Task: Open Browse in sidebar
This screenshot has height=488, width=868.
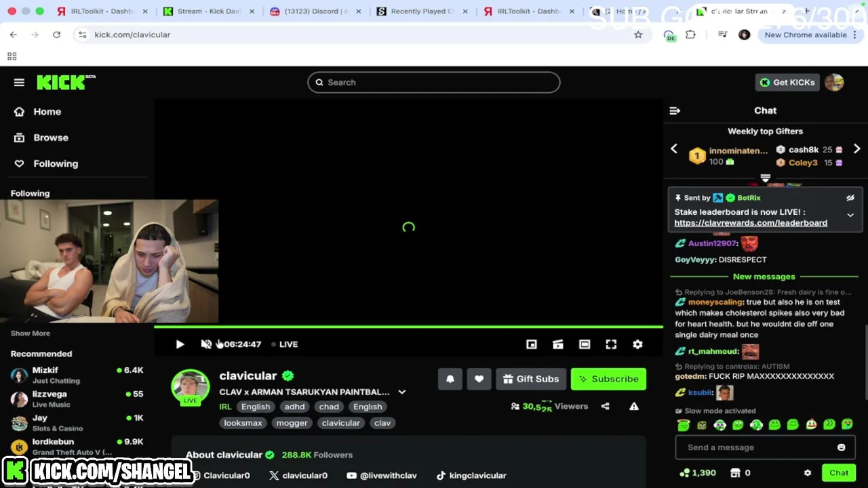Action: click(41, 138)
